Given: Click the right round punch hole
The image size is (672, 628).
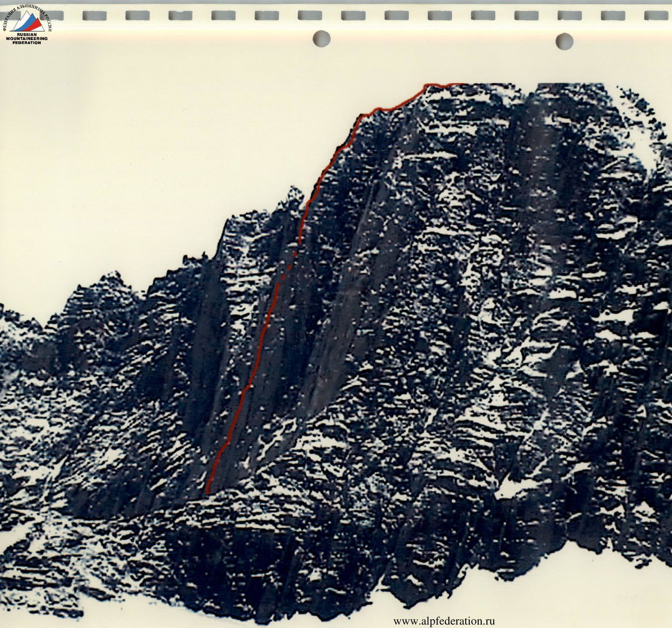Looking at the screenshot, I should [564, 41].
